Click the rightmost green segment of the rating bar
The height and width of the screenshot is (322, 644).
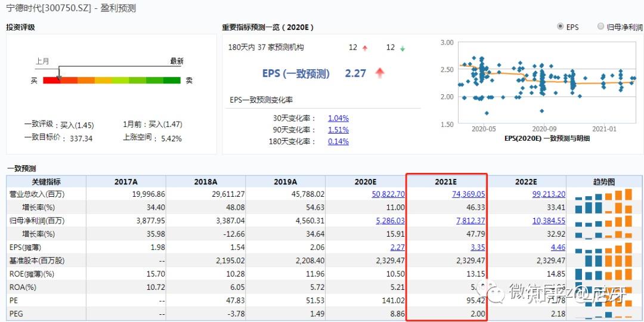(x=172, y=80)
